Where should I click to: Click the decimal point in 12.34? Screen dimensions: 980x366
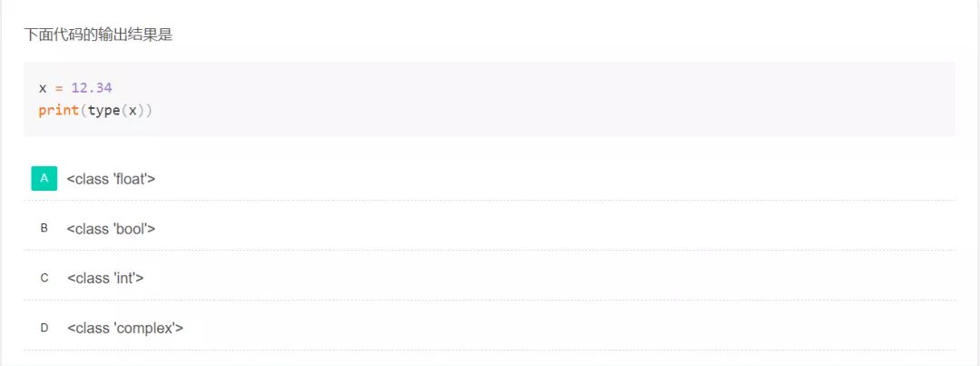click(92, 89)
